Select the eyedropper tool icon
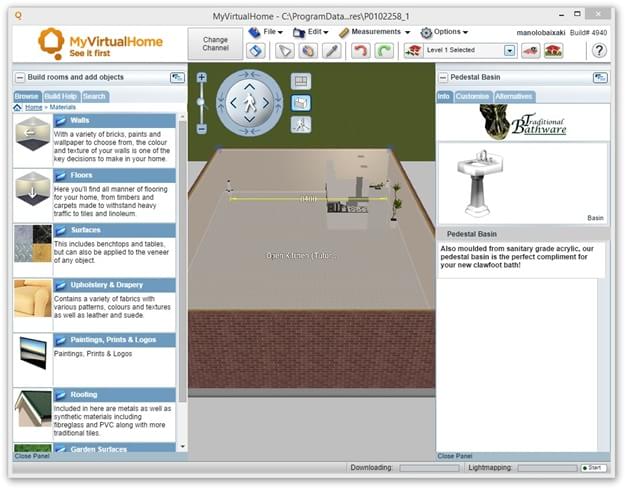Screen dimensions: 625x489 coord(332,51)
